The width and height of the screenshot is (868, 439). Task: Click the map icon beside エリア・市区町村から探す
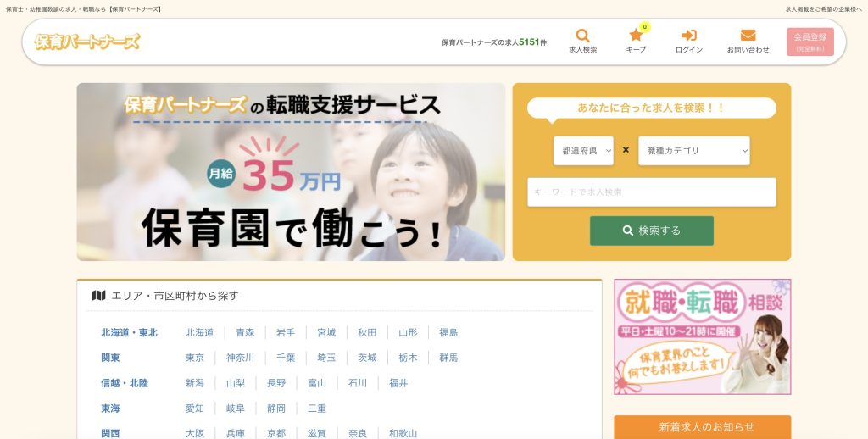[98, 296]
